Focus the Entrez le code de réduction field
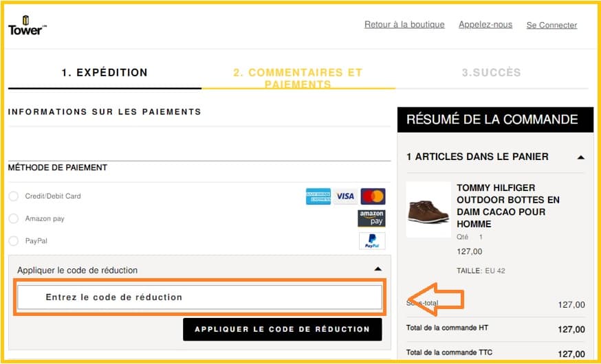Viewport: 601px width, 364px height. (199, 297)
